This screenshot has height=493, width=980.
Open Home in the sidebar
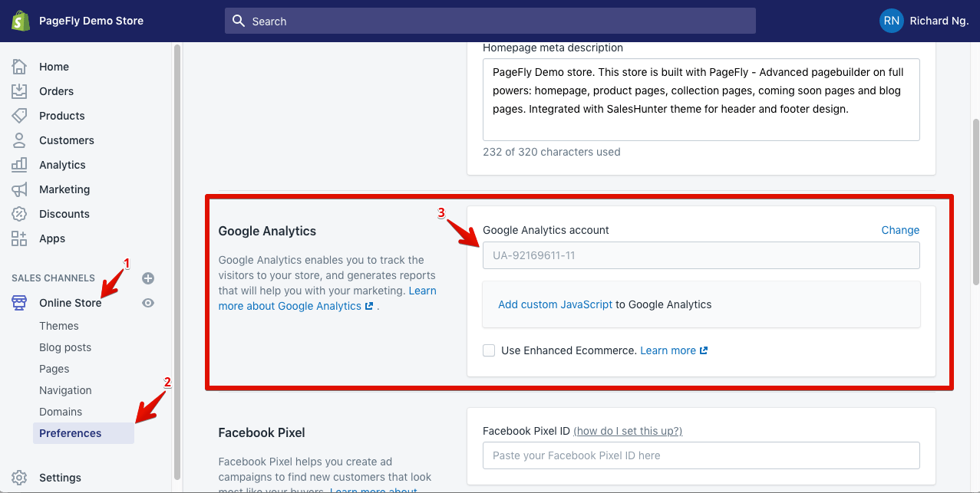coord(54,67)
